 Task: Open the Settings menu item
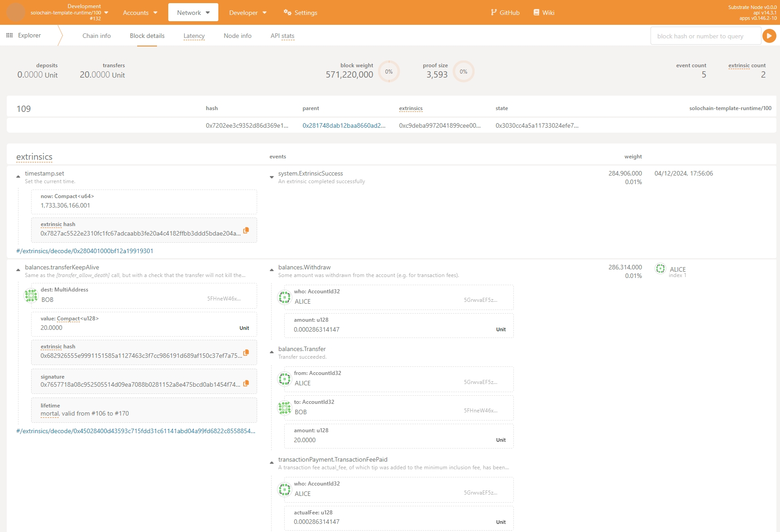pyautogui.click(x=300, y=13)
